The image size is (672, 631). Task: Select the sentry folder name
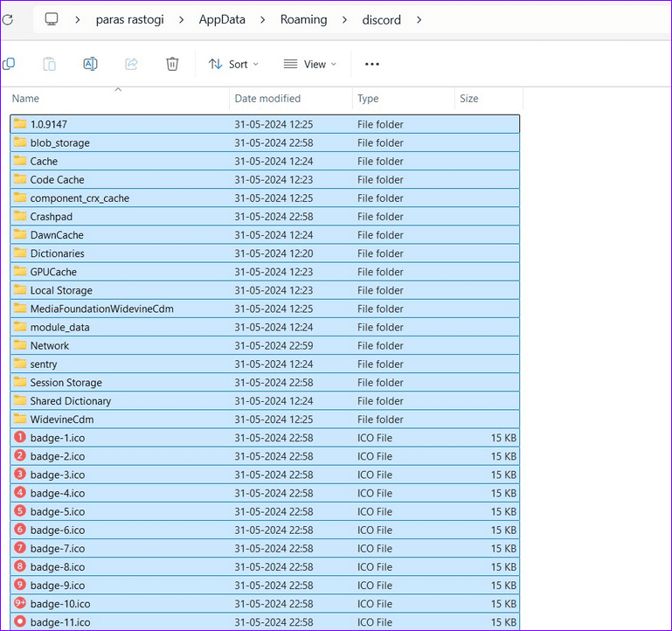click(44, 364)
